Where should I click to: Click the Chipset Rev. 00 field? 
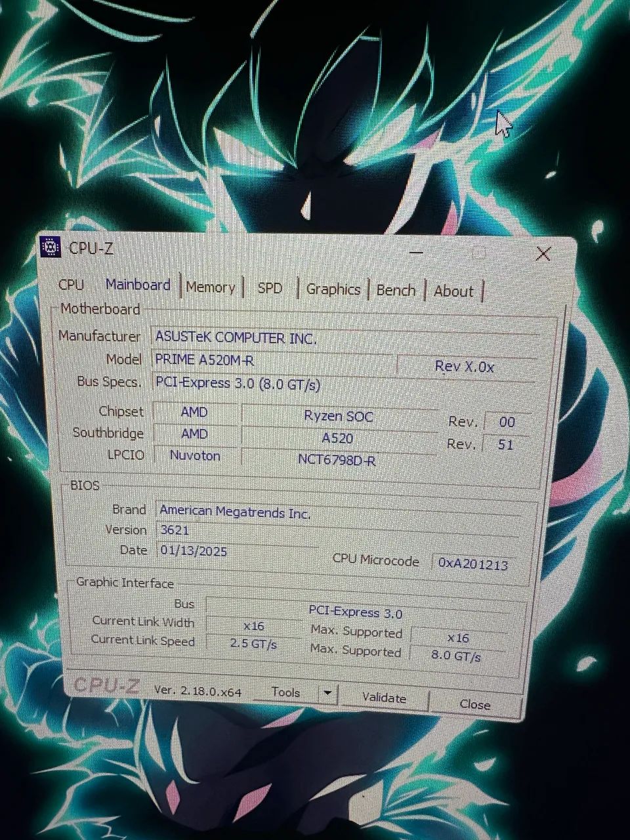507,423
